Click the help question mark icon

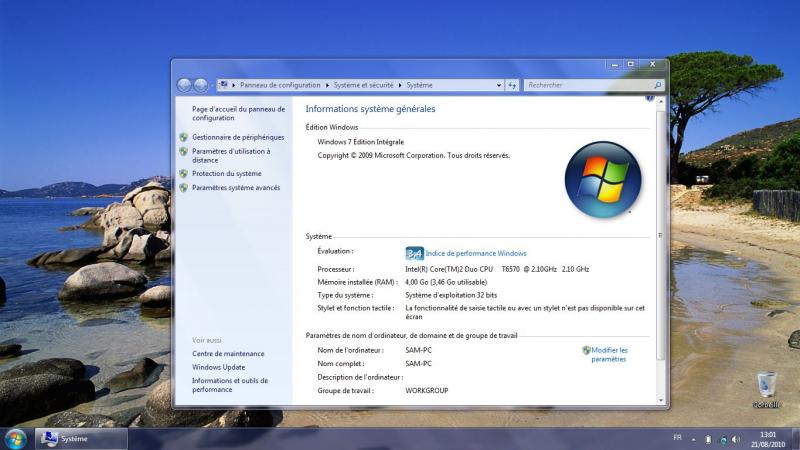click(650, 98)
